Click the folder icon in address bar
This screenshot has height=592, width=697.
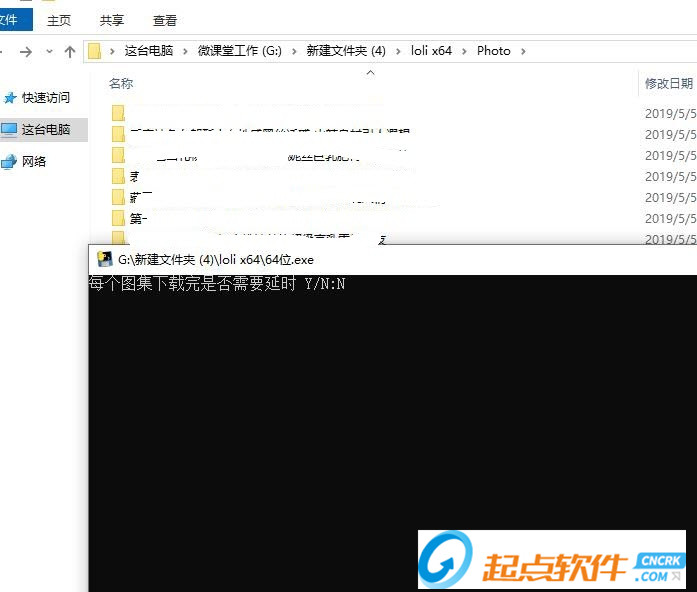[94, 51]
